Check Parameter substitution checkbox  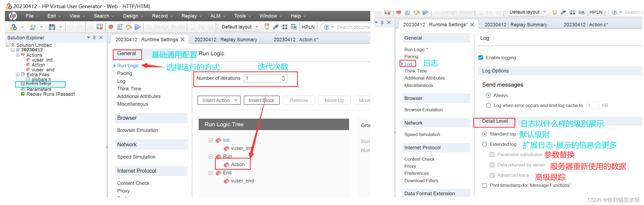coord(492,154)
